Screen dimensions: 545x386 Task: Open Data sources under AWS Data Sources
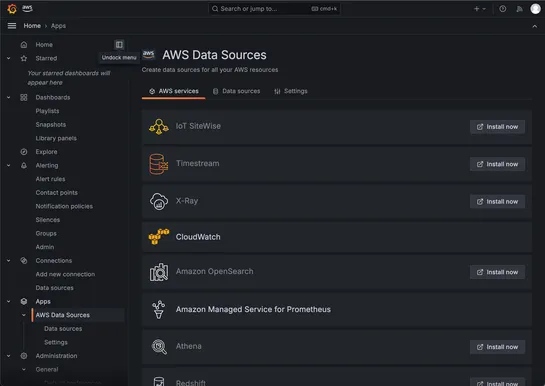click(63, 329)
